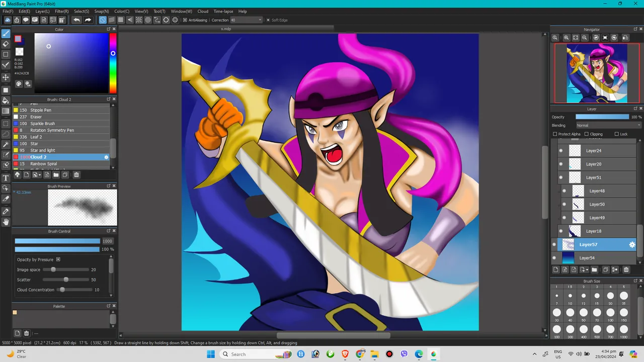
Task: Select Layer51 in layer list
Action: 597,177
